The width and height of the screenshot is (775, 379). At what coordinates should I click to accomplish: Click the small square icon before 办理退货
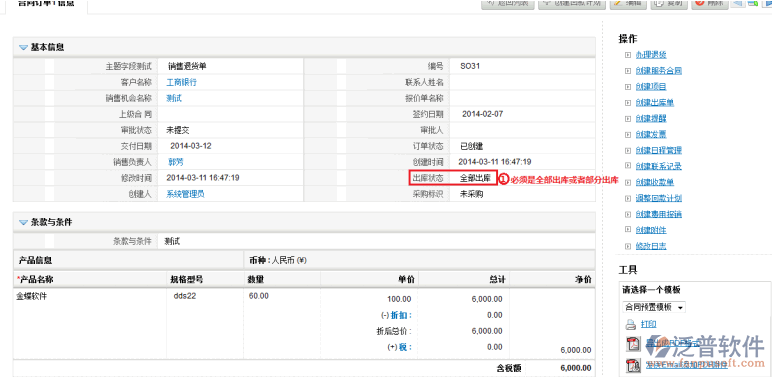pyautogui.click(x=628, y=55)
